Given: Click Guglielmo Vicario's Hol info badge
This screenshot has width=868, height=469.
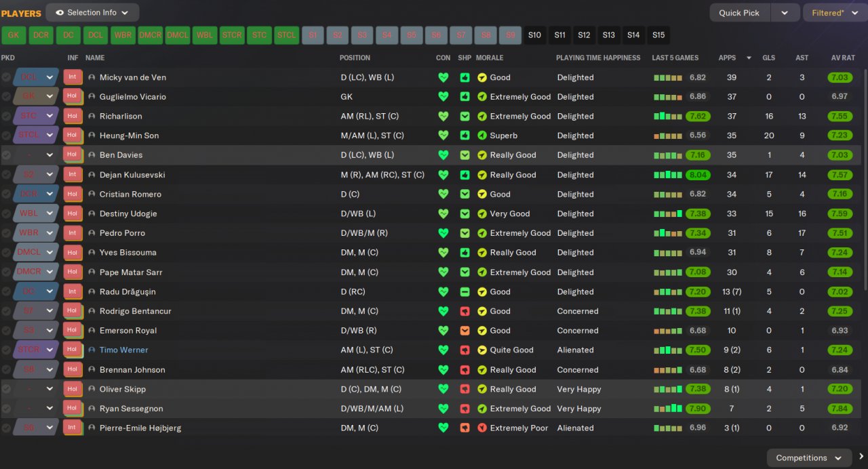Looking at the screenshot, I should click(73, 96).
